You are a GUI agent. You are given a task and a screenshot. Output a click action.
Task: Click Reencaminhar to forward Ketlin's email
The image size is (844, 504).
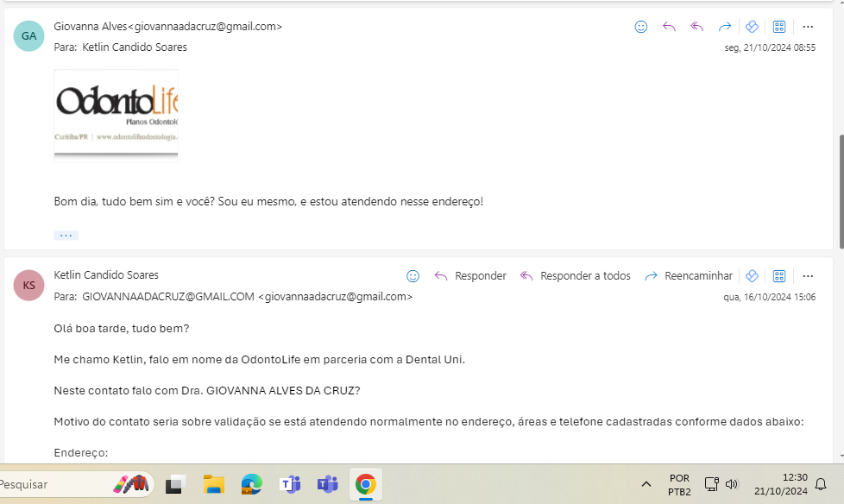(688, 276)
